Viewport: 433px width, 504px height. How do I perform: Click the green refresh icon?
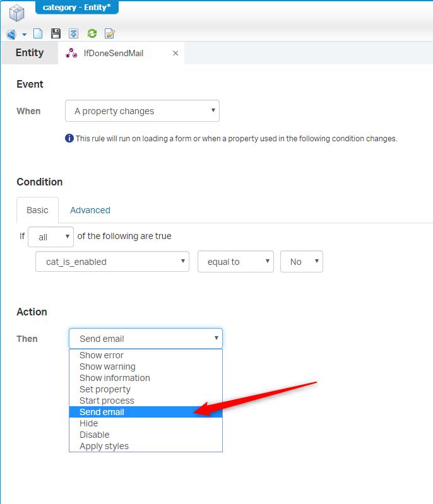(x=92, y=34)
